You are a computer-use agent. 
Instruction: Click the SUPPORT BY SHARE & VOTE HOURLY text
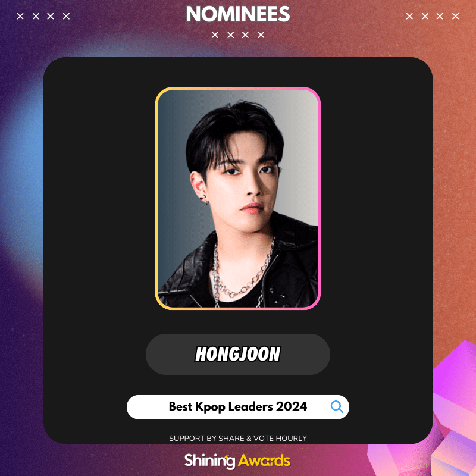coord(237,438)
